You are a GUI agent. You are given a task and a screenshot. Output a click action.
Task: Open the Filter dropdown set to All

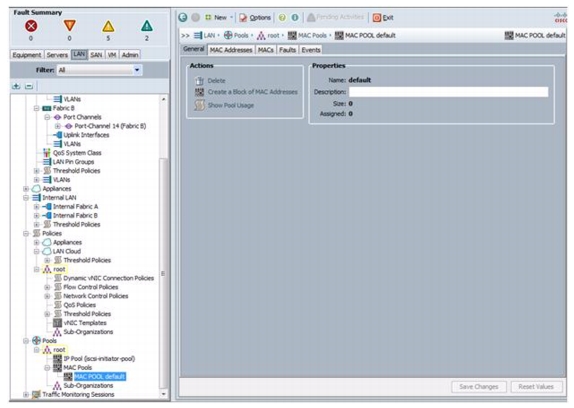pos(100,70)
